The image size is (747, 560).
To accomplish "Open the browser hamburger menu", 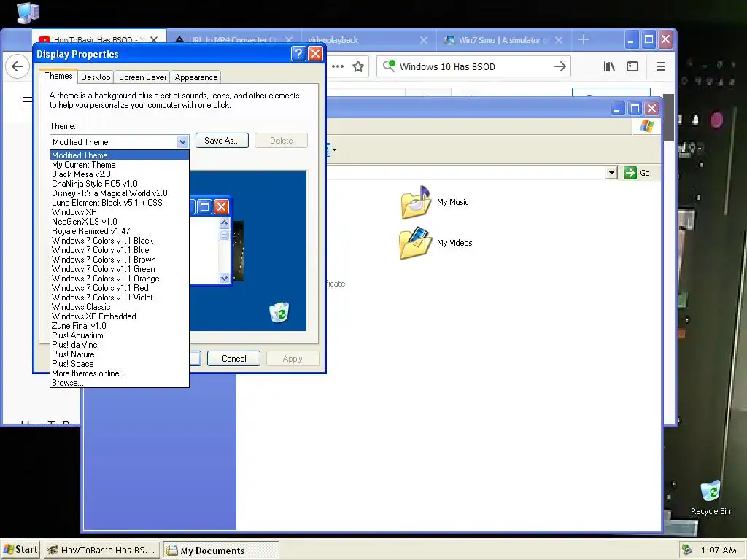I will [x=661, y=66].
